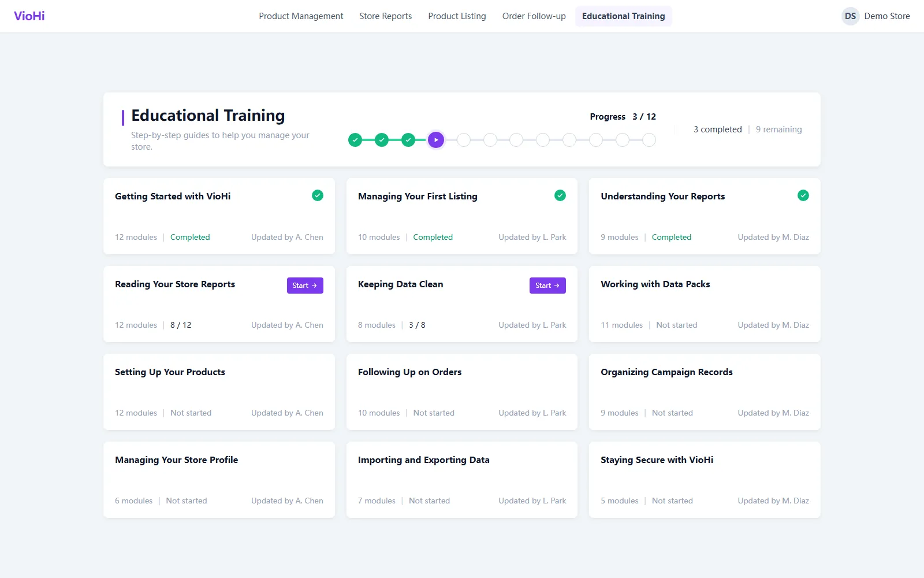Switch to Product Listing tab

(x=457, y=16)
